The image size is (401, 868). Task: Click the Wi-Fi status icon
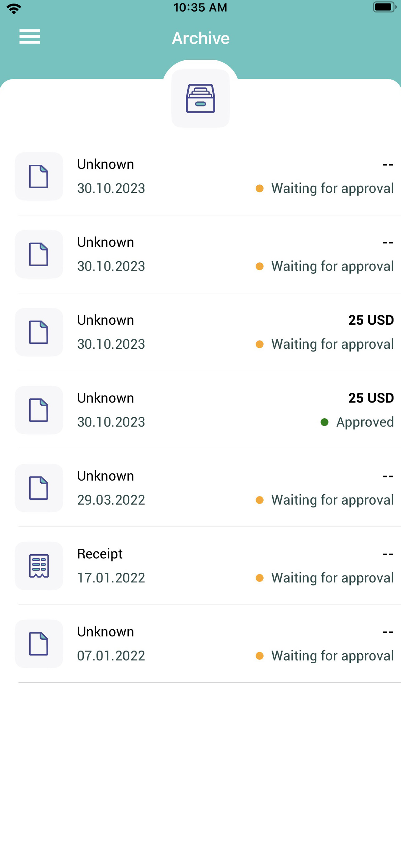(x=14, y=8)
